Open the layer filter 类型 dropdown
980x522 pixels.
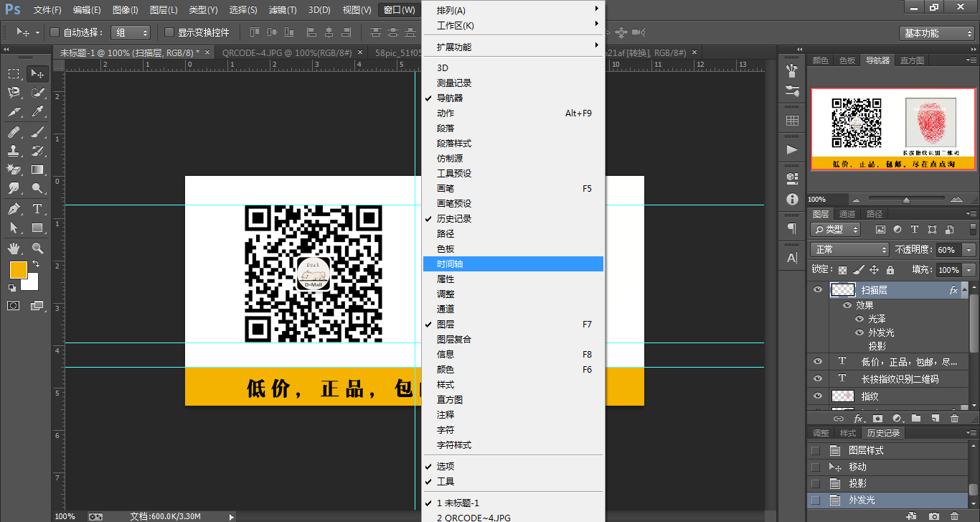tap(836, 230)
